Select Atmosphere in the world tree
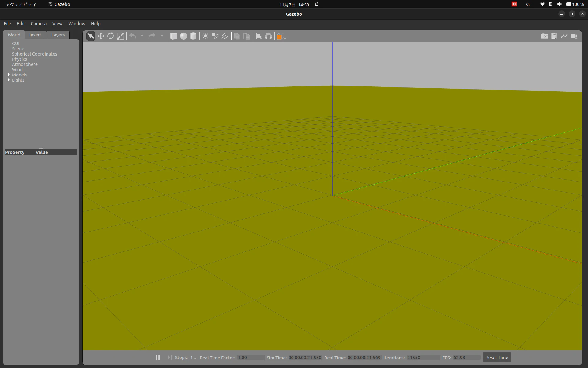 point(25,64)
